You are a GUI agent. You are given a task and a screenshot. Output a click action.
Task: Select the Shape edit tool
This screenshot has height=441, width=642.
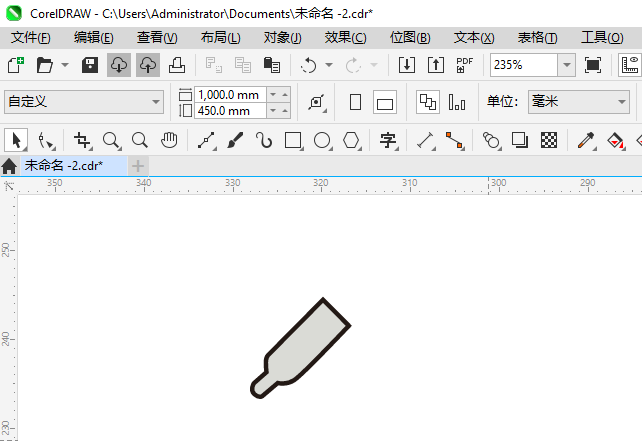pyautogui.click(x=45, y=140)
